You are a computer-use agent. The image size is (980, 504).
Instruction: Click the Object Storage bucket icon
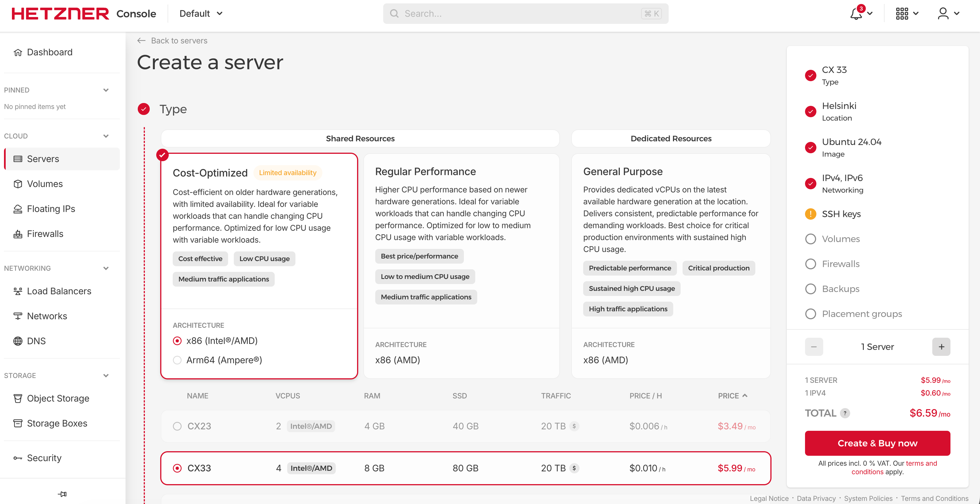pyautogui.click(x=18, y=398)
